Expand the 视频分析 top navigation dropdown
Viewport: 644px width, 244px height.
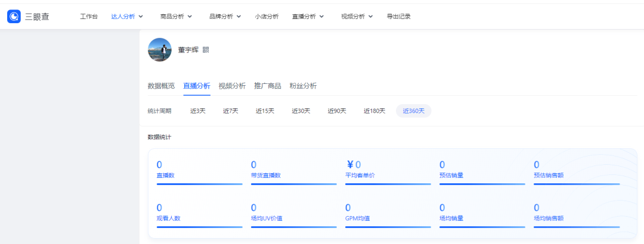357,17
